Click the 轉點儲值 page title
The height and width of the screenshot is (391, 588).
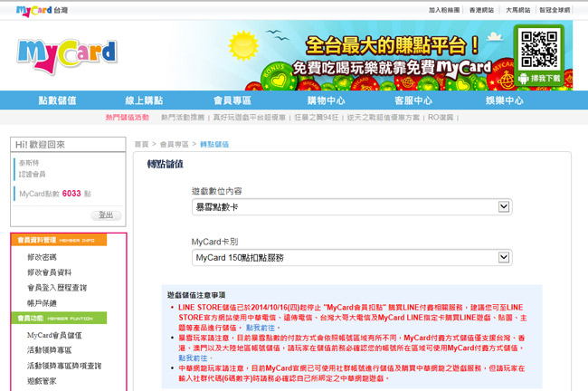[x=166, y=164]
